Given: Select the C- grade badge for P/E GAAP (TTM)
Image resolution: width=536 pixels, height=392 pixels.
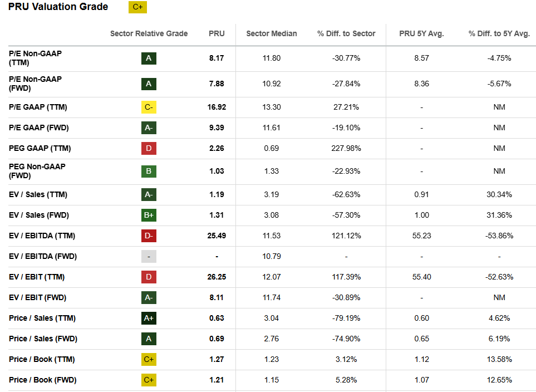Looking at the screenshot, I should point(149,107).
